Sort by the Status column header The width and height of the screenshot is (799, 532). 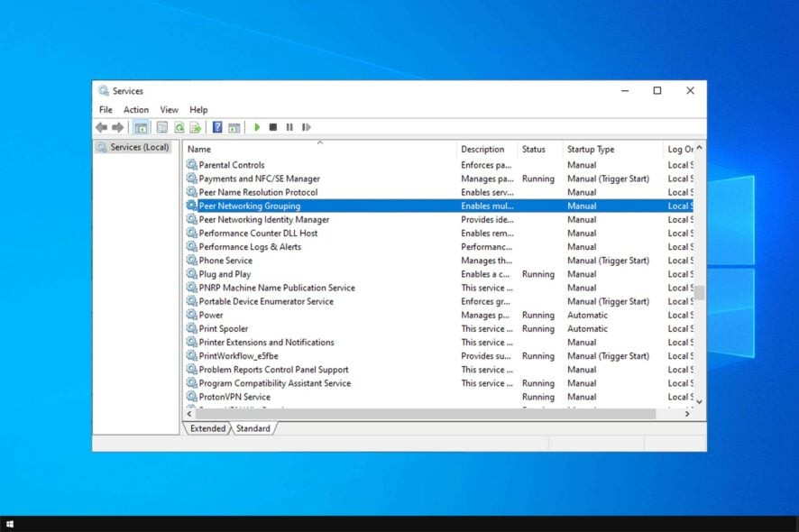click(x=540, y=149)
